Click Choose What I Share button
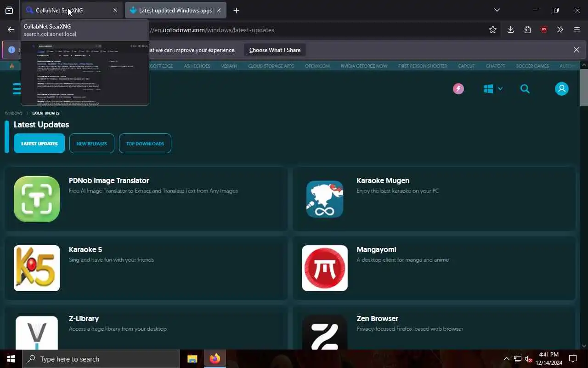This screenshot has width=588, height=368. [x=275, y=50]
